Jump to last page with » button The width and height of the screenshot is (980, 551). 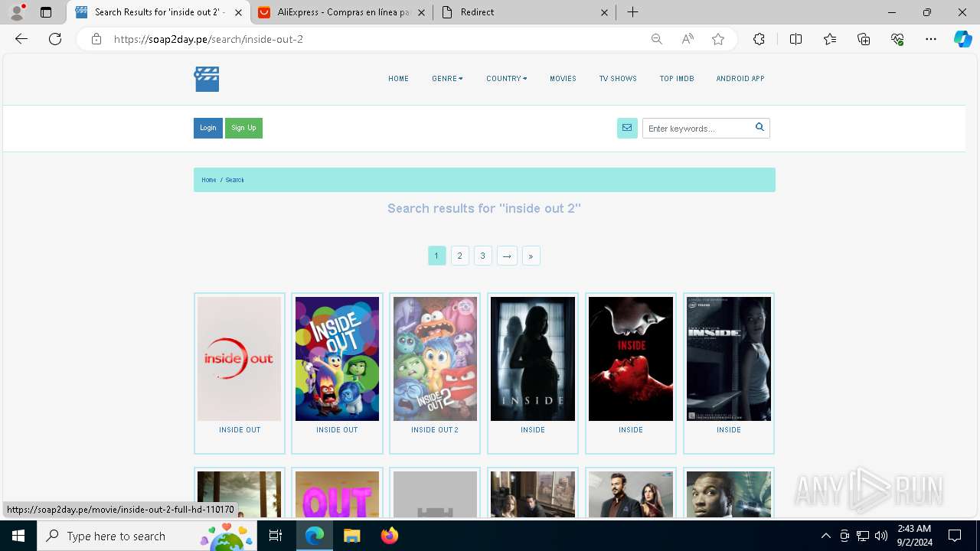(531, 256)
